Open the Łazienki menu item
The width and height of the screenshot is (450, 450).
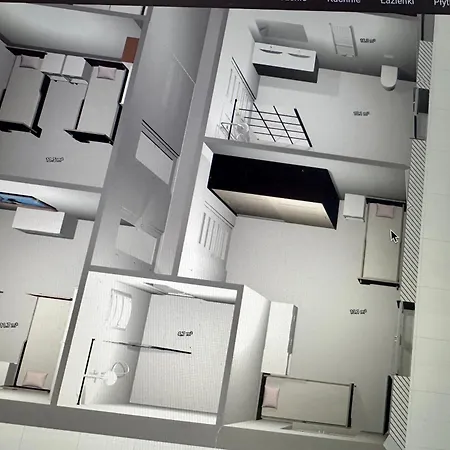(397, 2)
